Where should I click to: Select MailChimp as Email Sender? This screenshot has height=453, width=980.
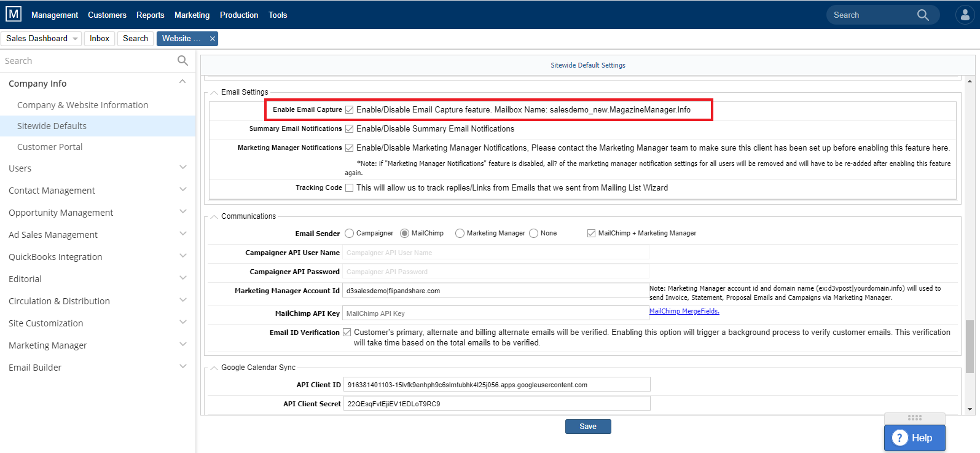click(x=404, y=234)
